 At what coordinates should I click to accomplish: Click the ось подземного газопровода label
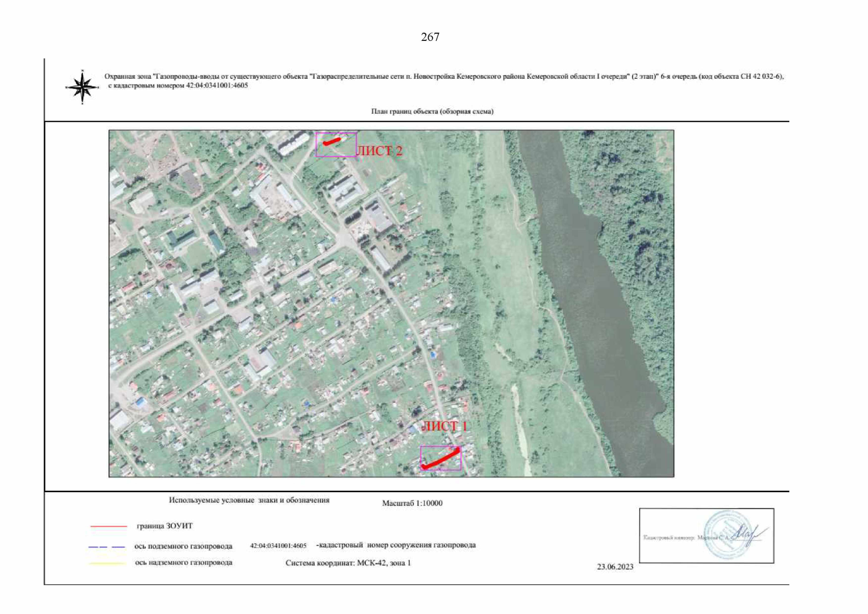tap(183, 546)
